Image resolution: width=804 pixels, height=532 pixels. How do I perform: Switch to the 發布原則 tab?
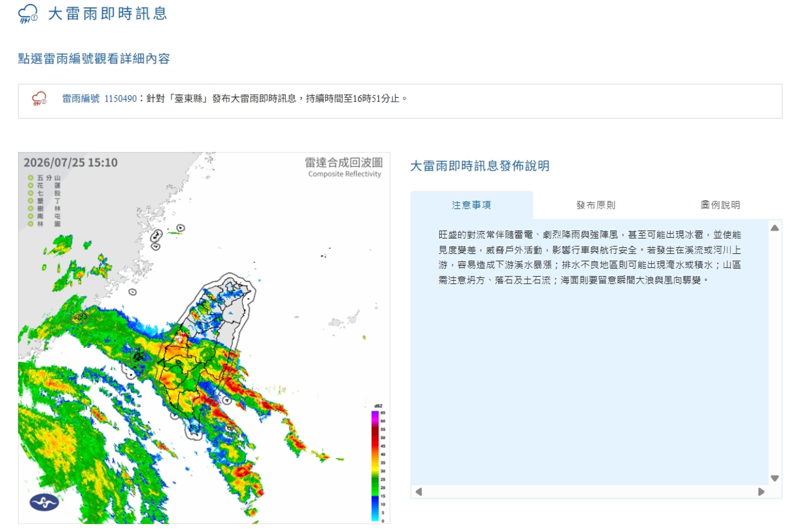click(596, 205)
